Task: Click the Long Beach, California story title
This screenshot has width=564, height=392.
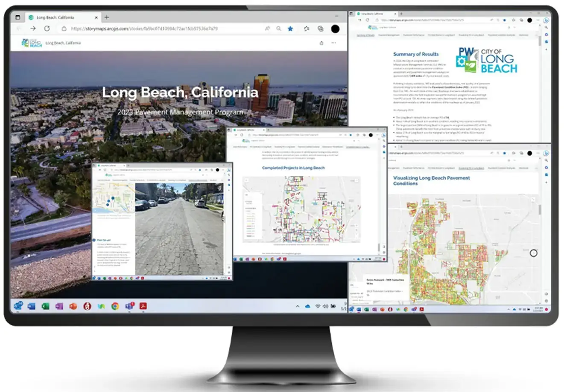Action: pyautogui.click(x=180, y=92)
